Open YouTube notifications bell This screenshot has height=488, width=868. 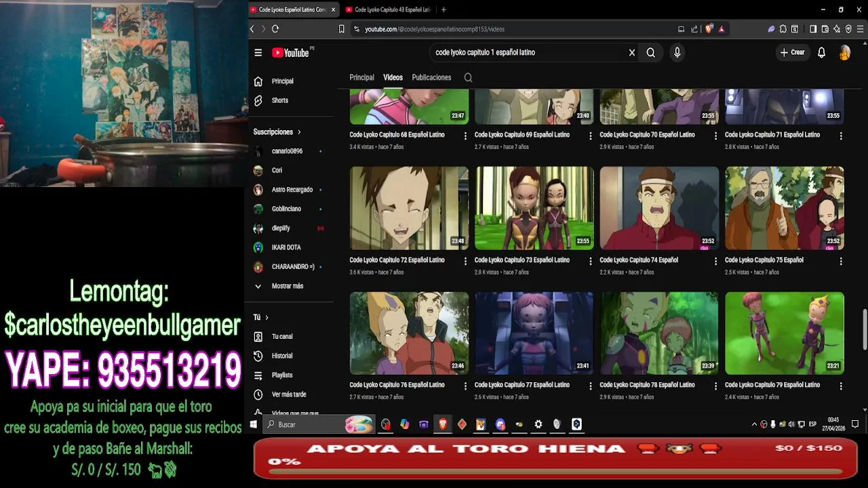[821, 52]
